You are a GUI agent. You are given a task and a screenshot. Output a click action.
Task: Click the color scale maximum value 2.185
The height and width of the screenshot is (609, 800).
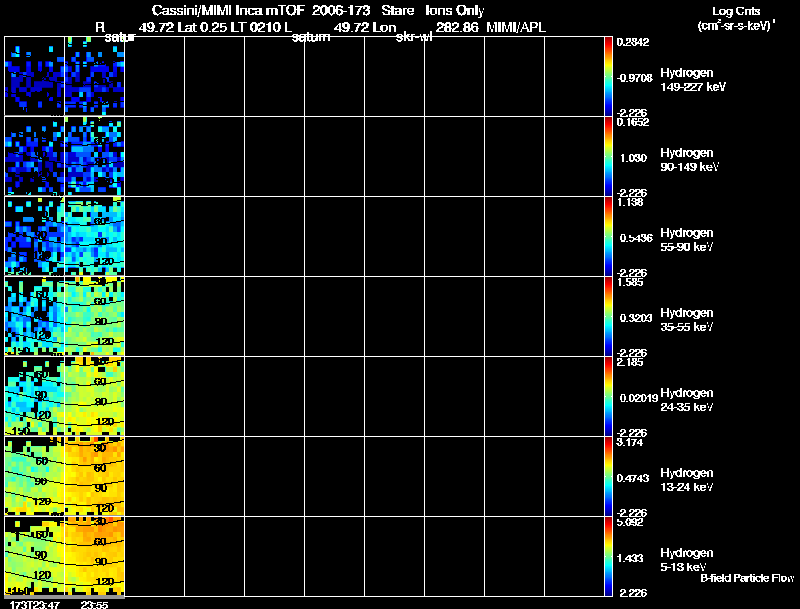click(630, 363)
